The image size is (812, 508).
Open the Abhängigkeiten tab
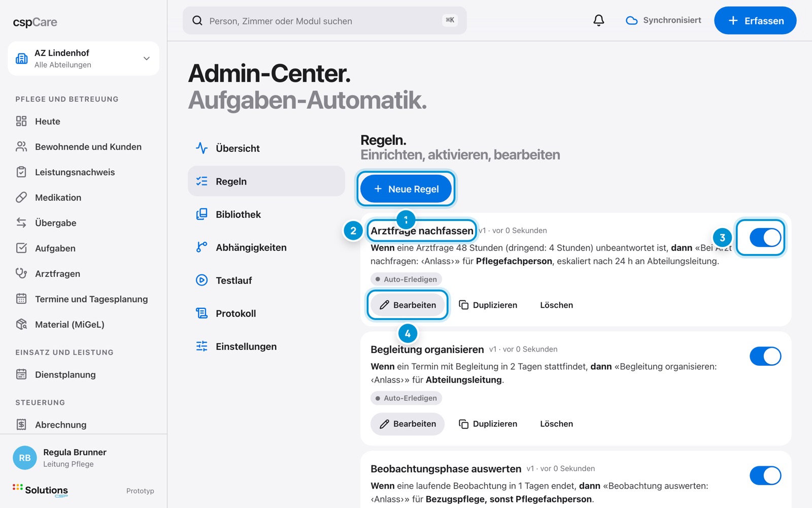(266, 247)
